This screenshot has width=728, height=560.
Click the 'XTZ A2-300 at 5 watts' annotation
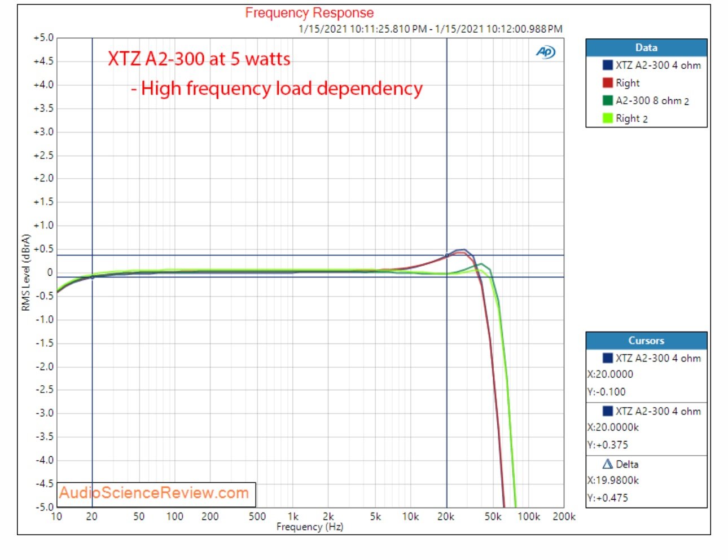tap(199, 59)
